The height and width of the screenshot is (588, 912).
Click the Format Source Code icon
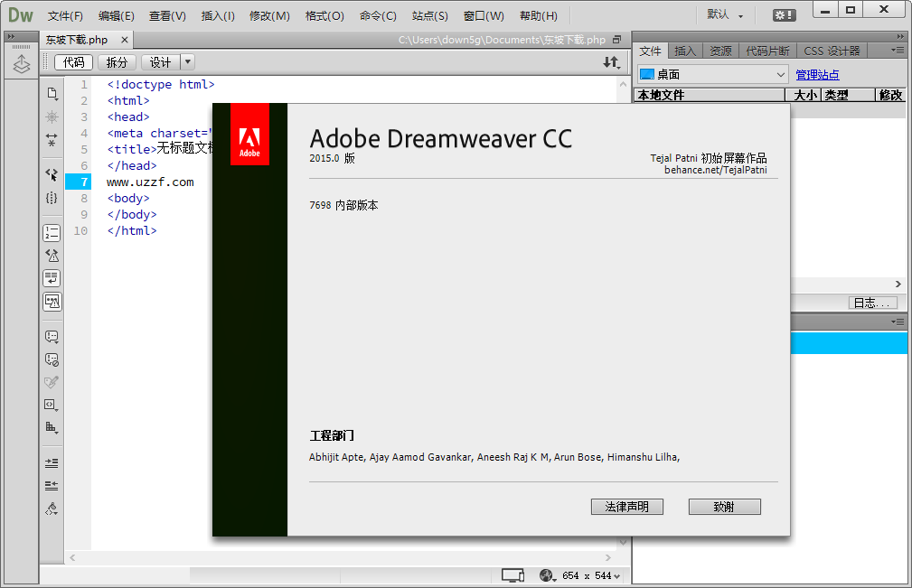coord(52,509)
